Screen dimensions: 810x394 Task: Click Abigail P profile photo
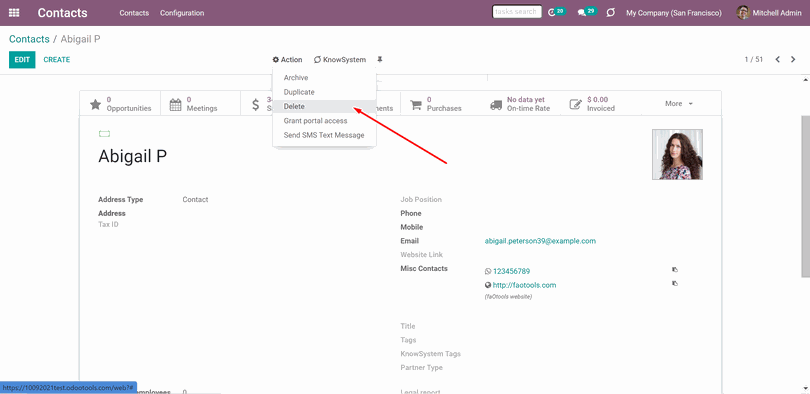pyautogui.click(x=677, y=154)
